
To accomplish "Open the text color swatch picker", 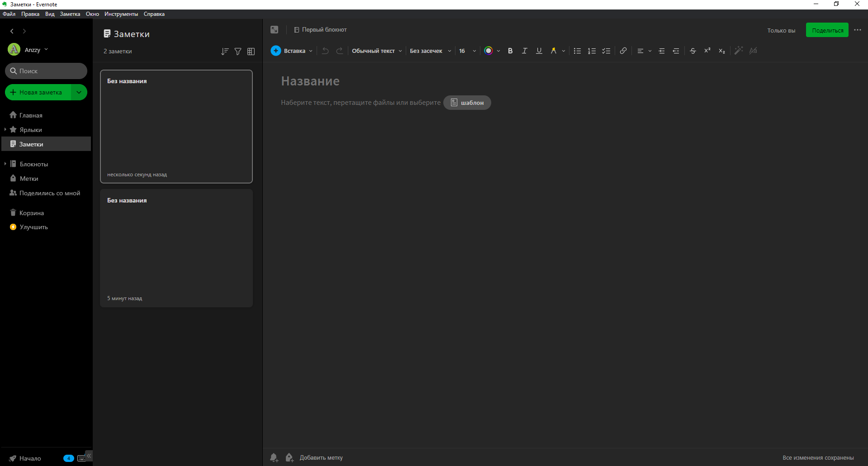I will [x=489, y=51].
